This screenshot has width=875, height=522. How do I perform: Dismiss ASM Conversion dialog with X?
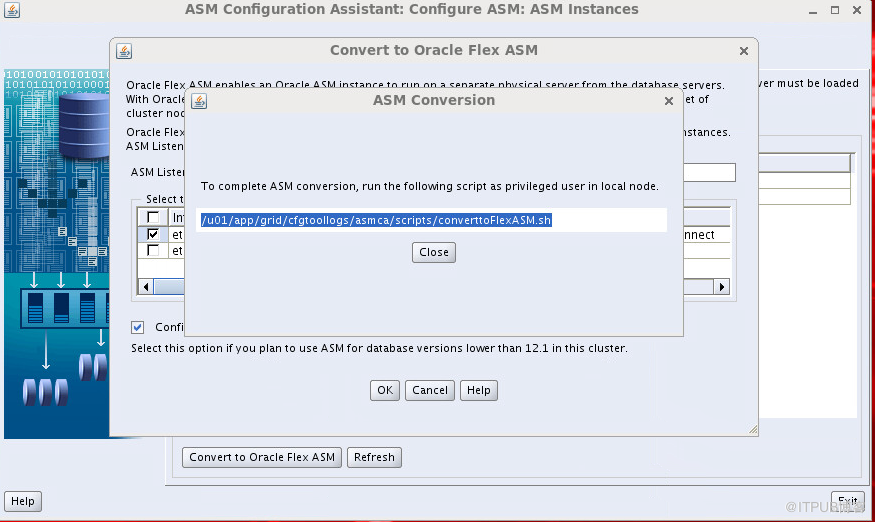click(669, 101)
